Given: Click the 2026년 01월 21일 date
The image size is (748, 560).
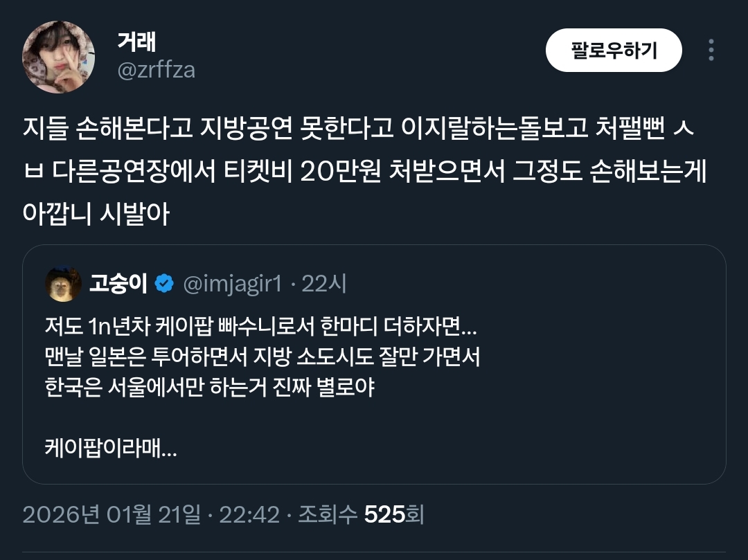Looking at the screenshot, I should click(x=112, y=515).
